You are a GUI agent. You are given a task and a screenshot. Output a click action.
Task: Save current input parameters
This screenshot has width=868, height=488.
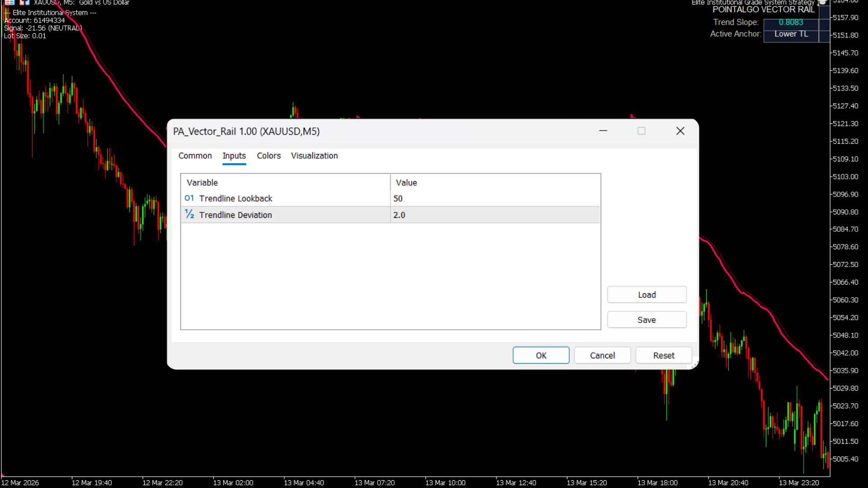pos(646,320)
